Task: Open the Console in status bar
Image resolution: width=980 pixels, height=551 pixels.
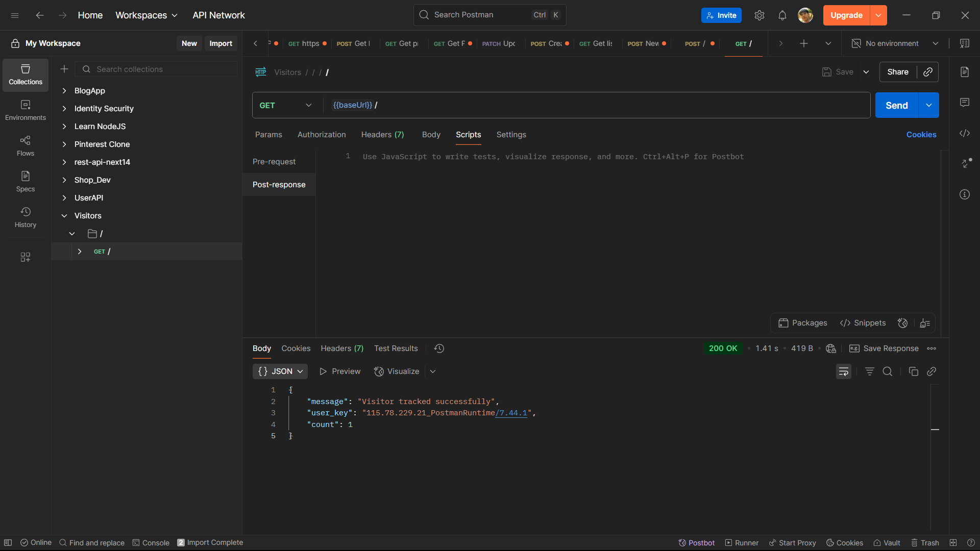Action: (x=151, y=543)
